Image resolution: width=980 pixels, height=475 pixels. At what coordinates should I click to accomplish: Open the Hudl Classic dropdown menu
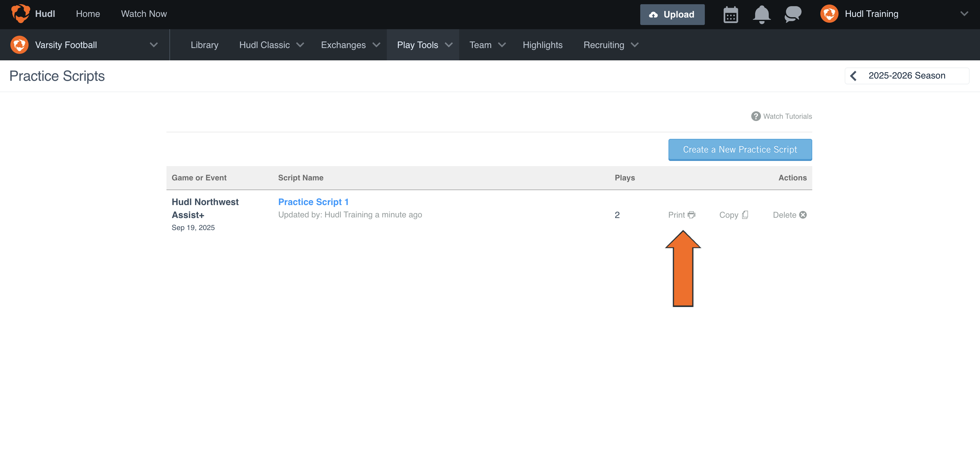[271, 45]
